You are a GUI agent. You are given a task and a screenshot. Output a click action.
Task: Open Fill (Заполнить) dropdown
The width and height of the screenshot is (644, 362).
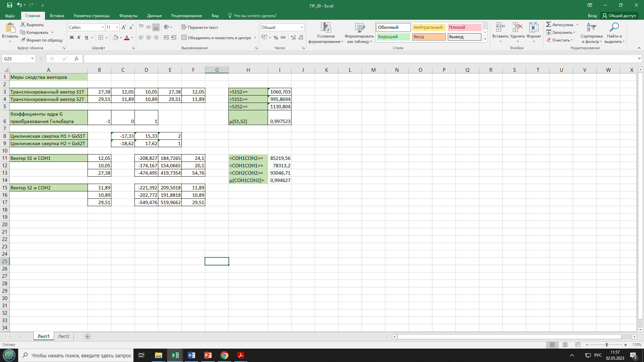(x=561, y=33)
